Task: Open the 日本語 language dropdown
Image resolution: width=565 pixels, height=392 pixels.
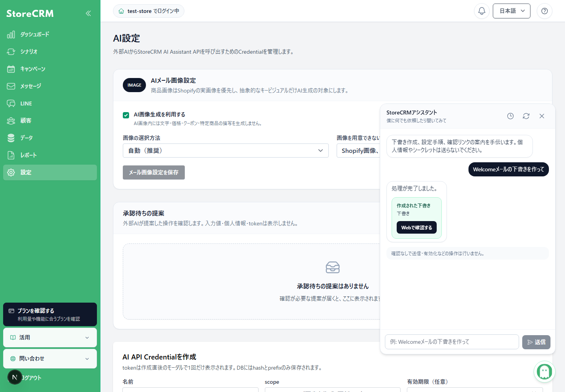Action: click(512, 11)
